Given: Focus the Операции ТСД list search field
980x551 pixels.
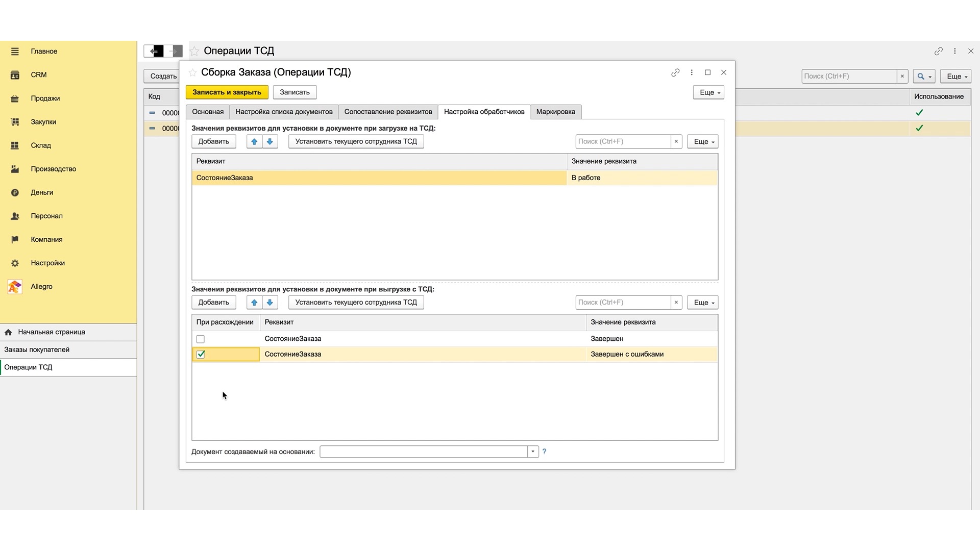Looking at the screenshot, I should pos(849,76).
